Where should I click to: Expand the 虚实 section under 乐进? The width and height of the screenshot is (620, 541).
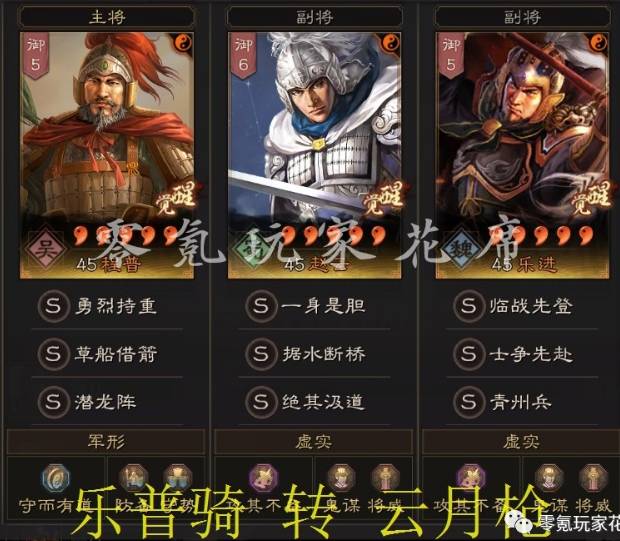coord(521,441)
